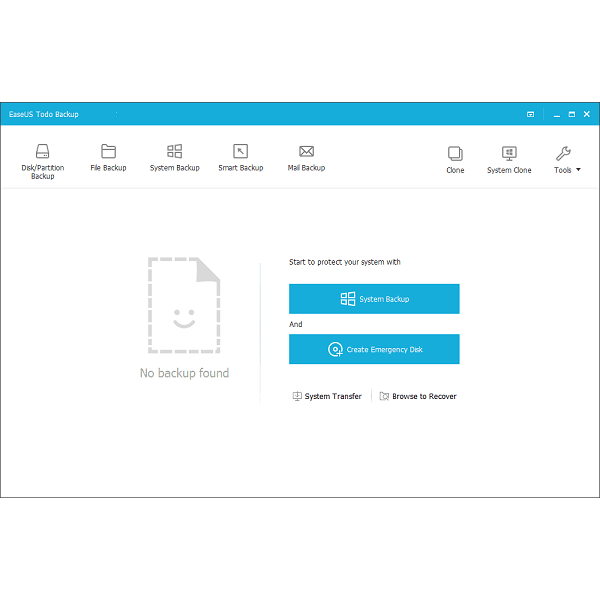Click the Clone toolbar icon
This screenshot has width=600, height=600.
[455, 154]
